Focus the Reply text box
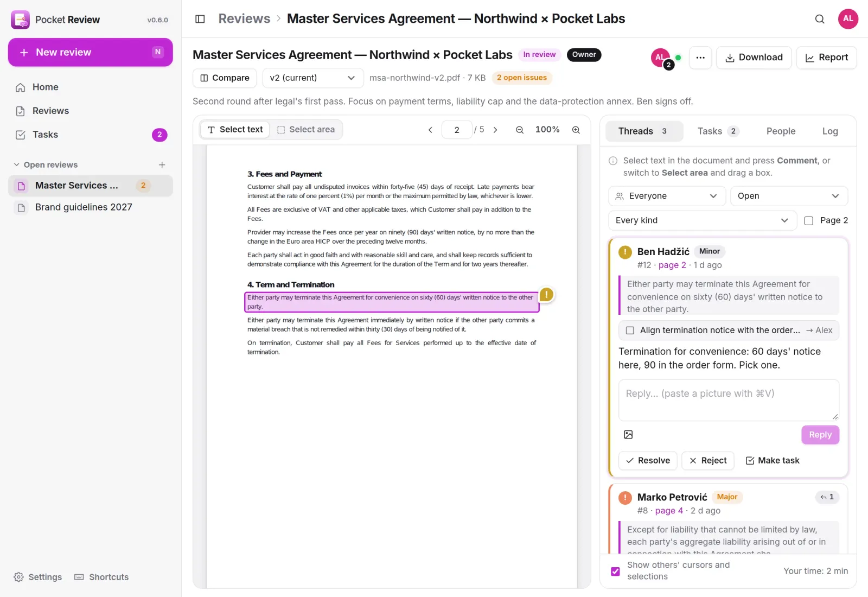Viewport: 868px width, 597px height. [729, 401]
